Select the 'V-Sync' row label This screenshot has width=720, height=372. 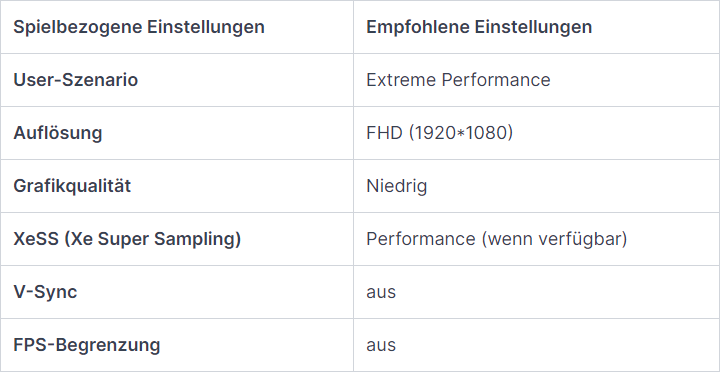pyautogui.click(x=177, y=292)
